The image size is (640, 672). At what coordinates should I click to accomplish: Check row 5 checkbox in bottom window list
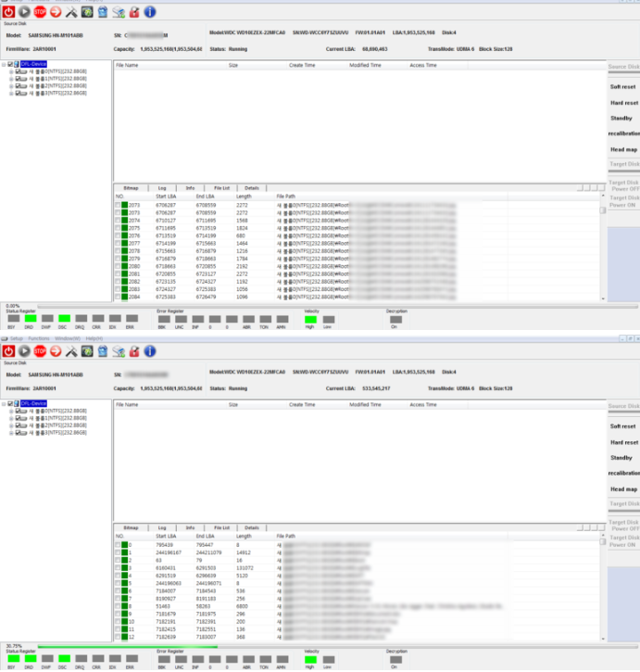118,583
